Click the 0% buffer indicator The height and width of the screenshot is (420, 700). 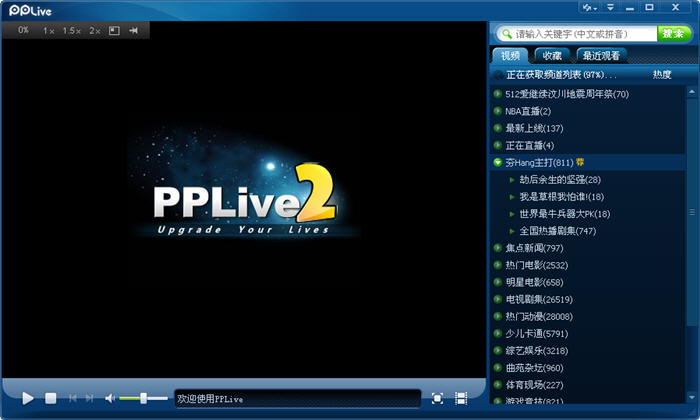[23, 30]
